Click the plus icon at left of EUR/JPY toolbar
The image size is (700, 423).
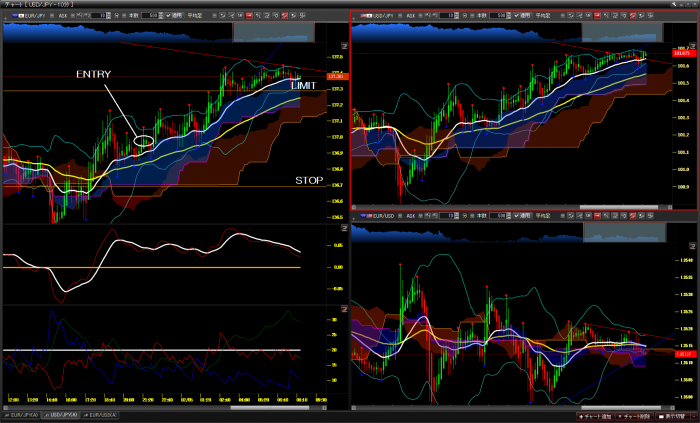[5, 18]
